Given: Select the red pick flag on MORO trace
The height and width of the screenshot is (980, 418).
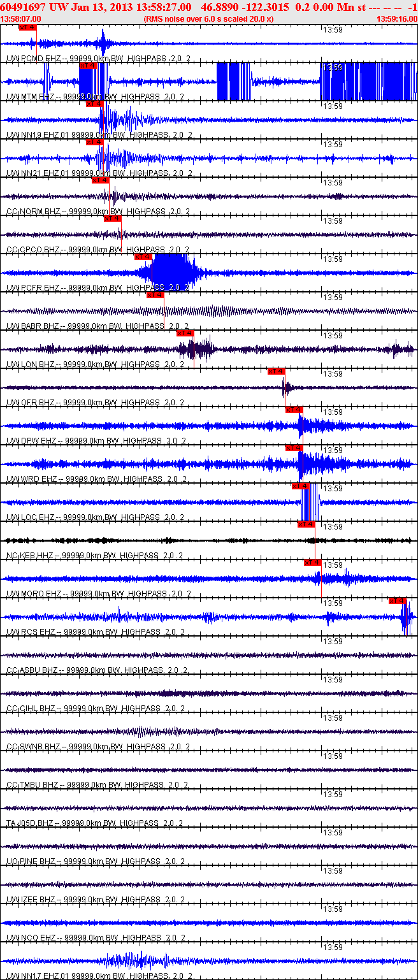Looking at the screenshot, I should pyautogui.click(x=312, y=563).
